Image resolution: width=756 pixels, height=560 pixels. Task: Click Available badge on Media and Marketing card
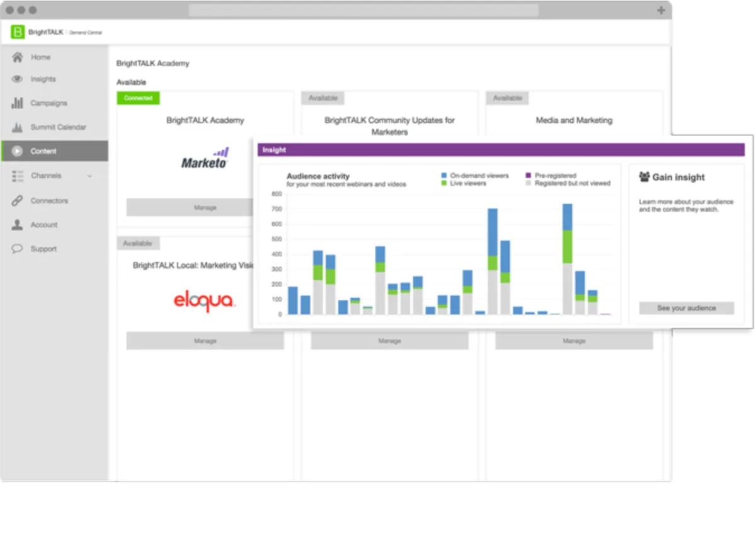point(507,98)
